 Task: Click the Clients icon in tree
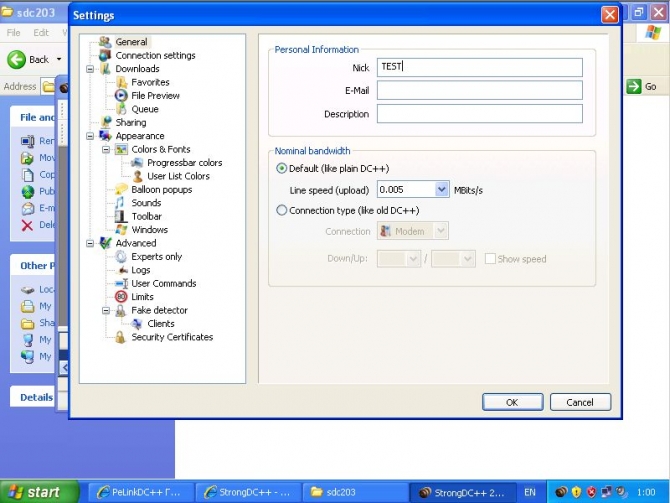(x=137, y=324)
